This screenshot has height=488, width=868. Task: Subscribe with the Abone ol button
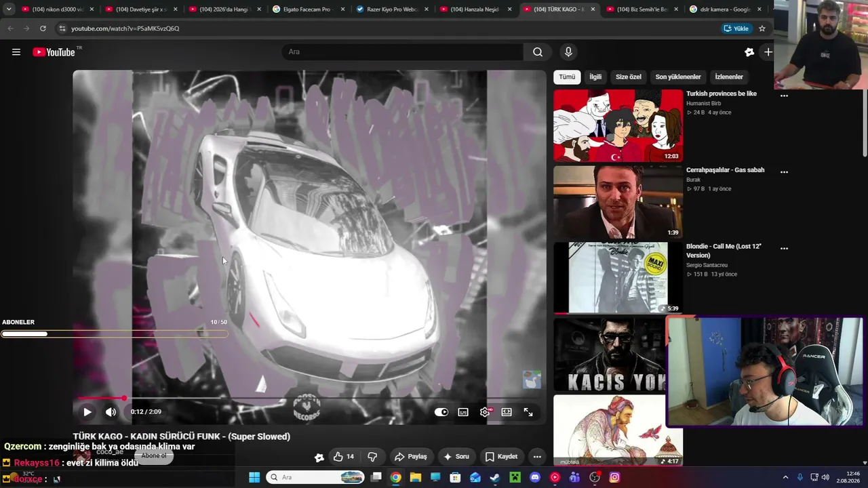coord(154,455)
